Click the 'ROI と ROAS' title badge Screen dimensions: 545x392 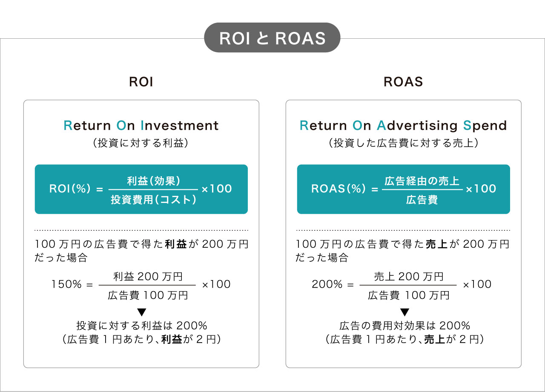[x=272, y=38]
